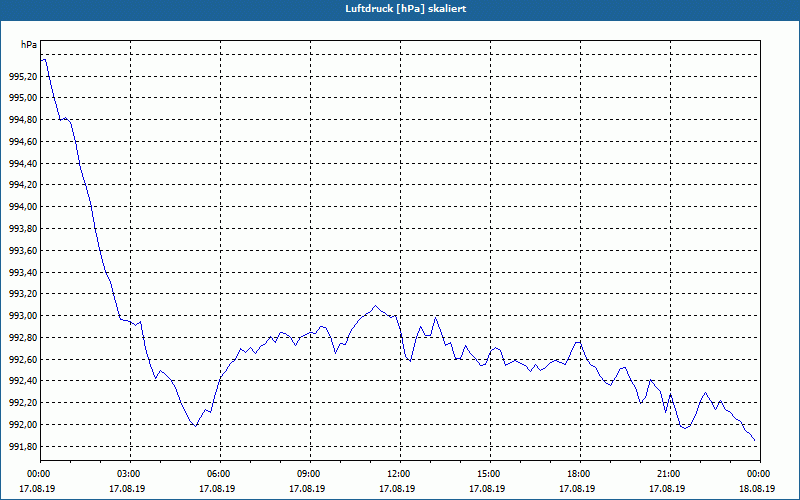This screenshot has width=800, height=500.
Task: Select the 993,80 axis value
Action: click(23, 229)
